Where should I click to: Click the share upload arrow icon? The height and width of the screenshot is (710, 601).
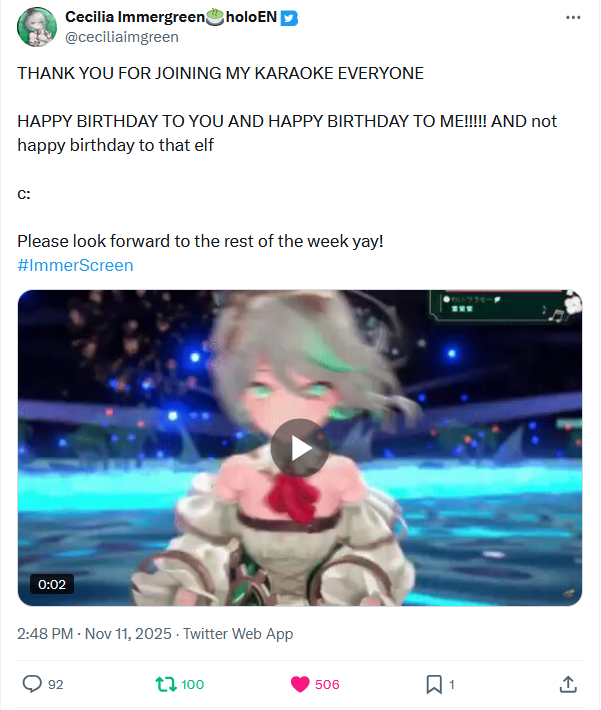(x=568, y=684)
